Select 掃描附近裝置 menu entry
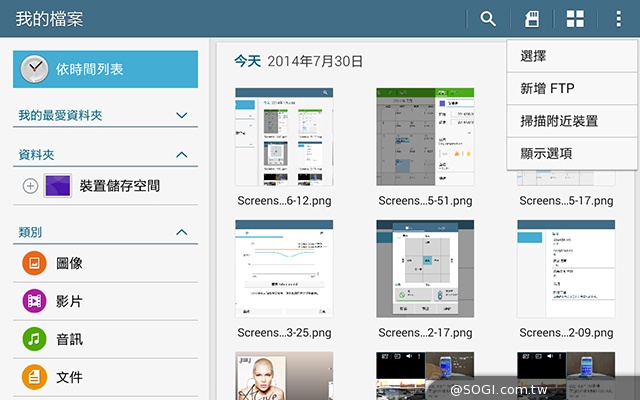 click(x=572, y=121)
